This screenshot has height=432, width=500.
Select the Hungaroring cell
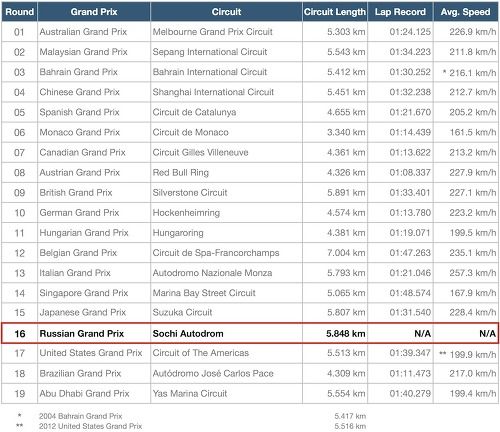tap(226, 232)
